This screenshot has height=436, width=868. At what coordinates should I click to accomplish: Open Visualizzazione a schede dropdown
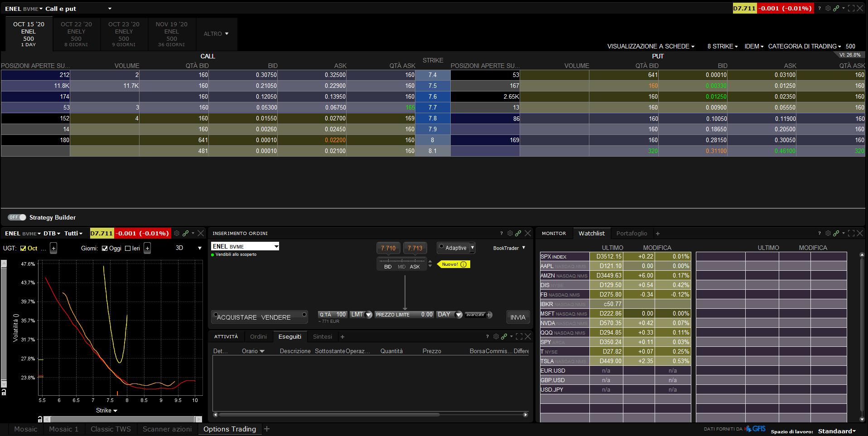tap(651, 46)
